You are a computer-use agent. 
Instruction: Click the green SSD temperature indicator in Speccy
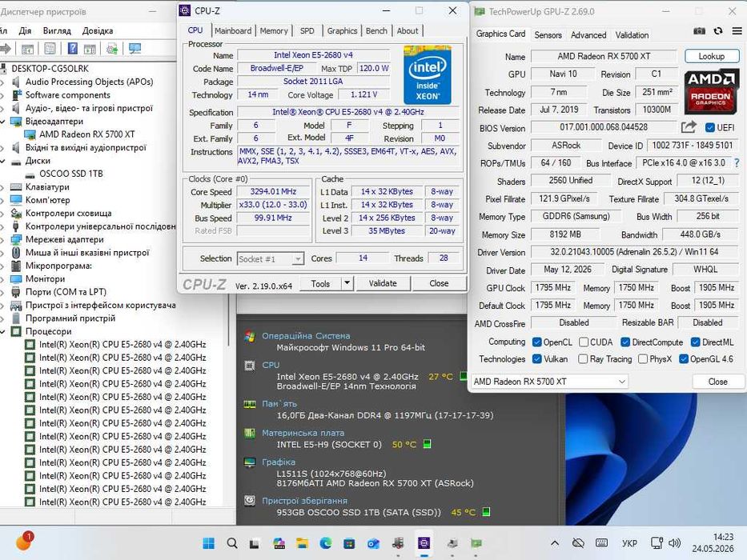coord(487,512)
